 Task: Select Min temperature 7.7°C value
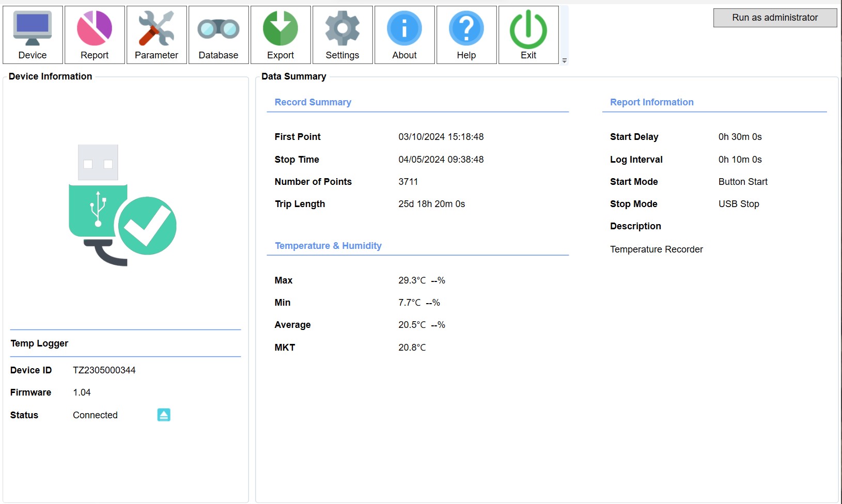(x=410, y=303)
